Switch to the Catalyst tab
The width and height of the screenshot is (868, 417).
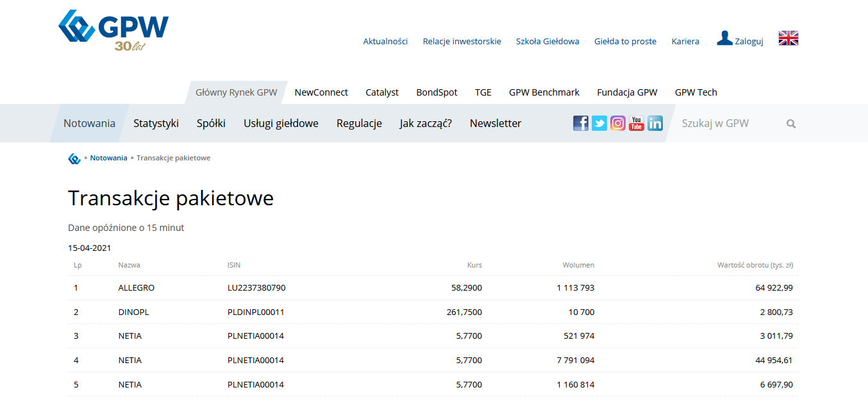click(x=382, y=92)
